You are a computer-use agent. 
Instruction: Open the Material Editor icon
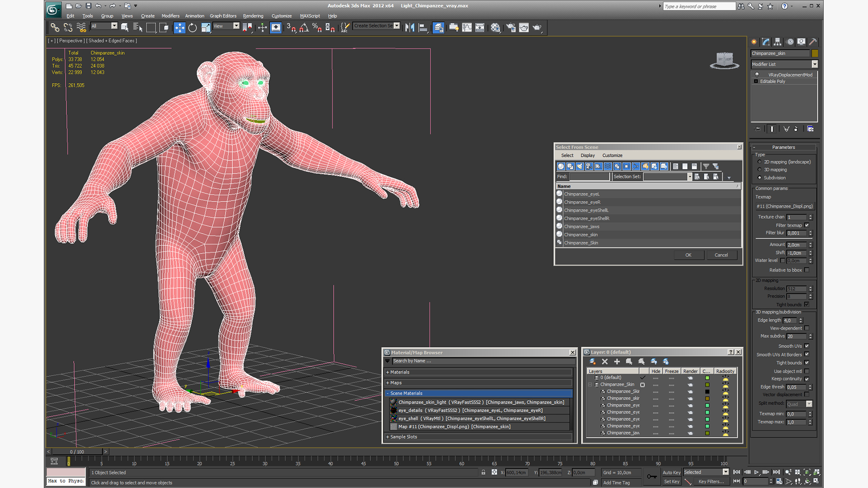495,28
